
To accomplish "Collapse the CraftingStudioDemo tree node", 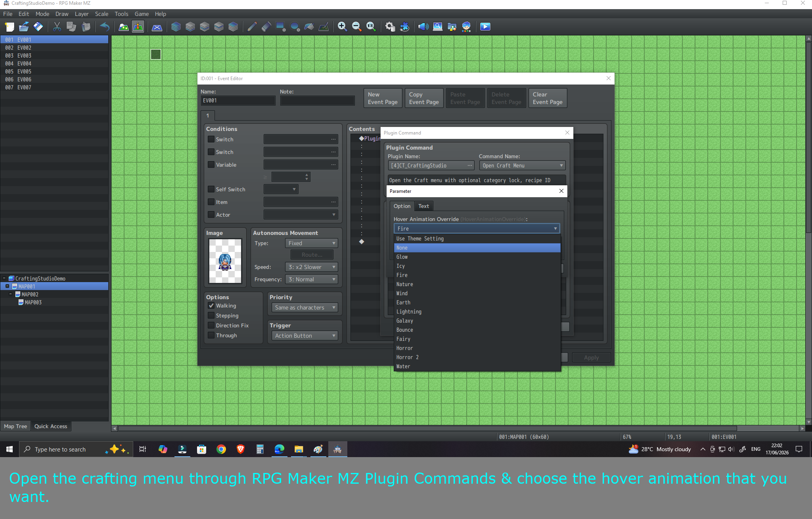I will pyautogui.click(x=4, y=279).
